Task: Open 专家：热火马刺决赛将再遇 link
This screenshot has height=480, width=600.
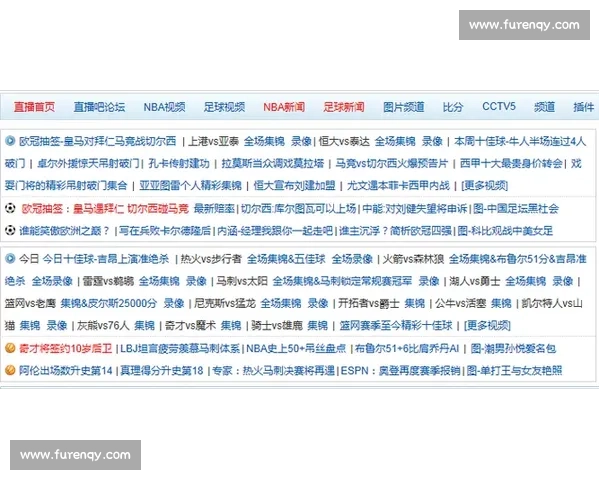Action: click(274, 371)
